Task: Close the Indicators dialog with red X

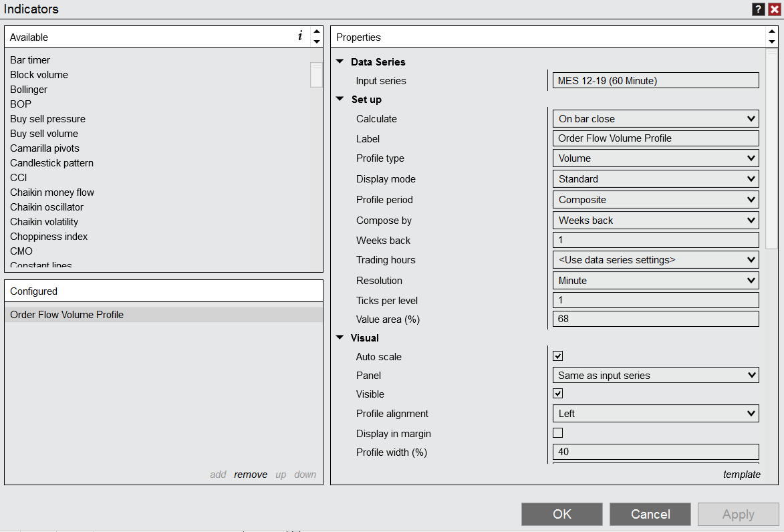Action: click(775, 9)
